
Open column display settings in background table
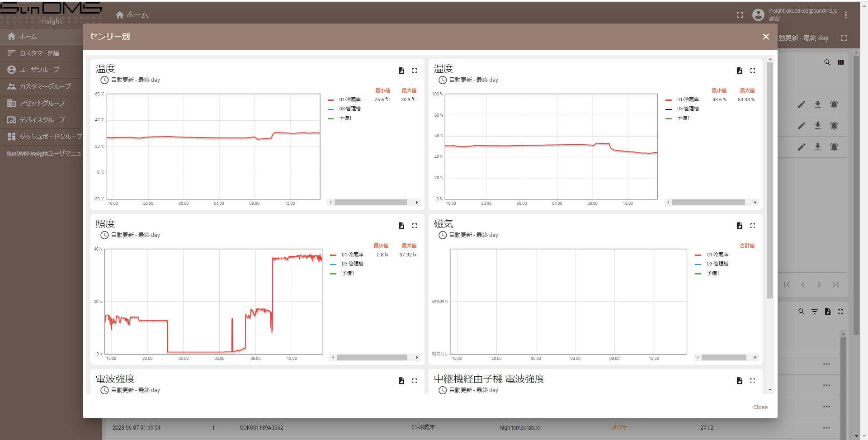(x=840, y=62)
